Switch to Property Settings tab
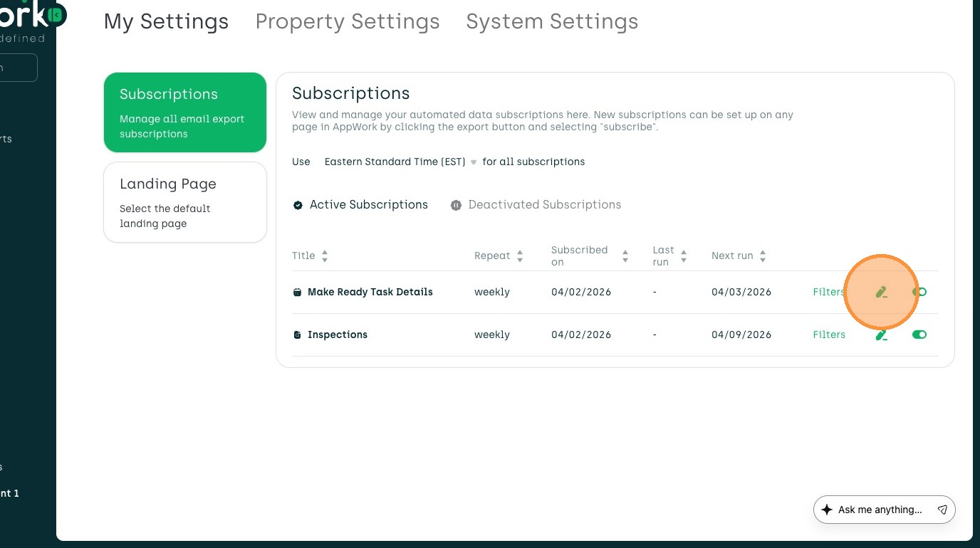 [x=348, y=21]
